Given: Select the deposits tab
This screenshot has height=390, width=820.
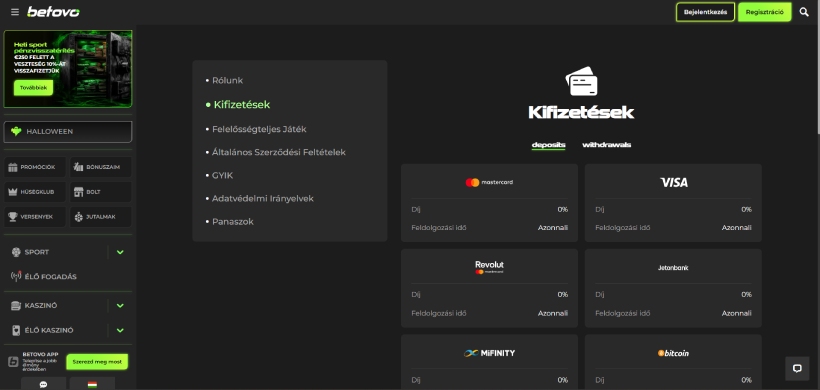Looking at the screenshot, I should coord(549,145).
